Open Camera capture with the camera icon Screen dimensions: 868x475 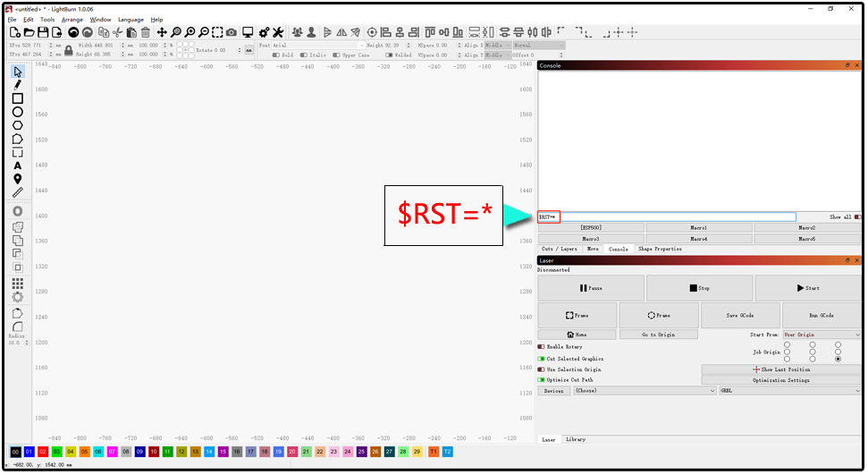click(232, 33)
